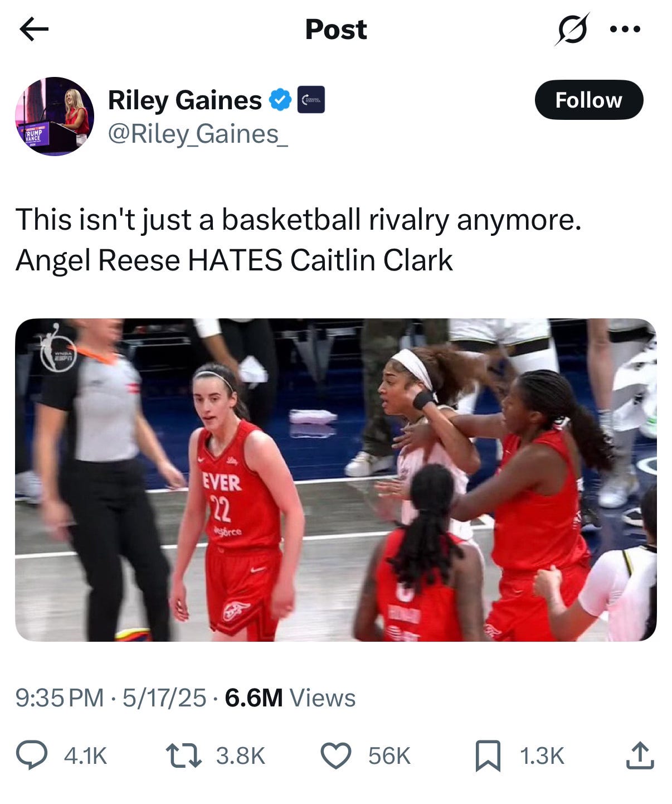Click the Turning Point affiliation badge

click(311, 100)
